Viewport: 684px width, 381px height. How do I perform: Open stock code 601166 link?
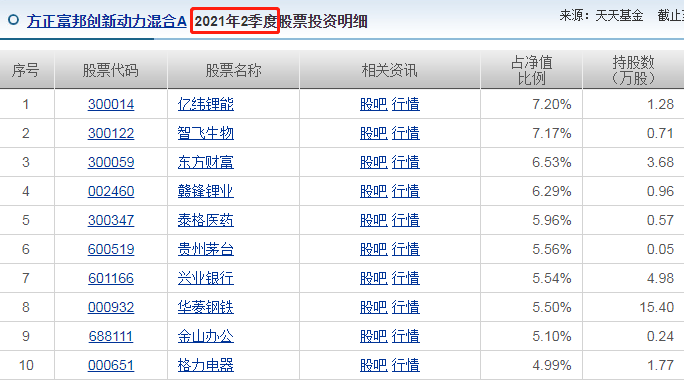click(111, 278)
